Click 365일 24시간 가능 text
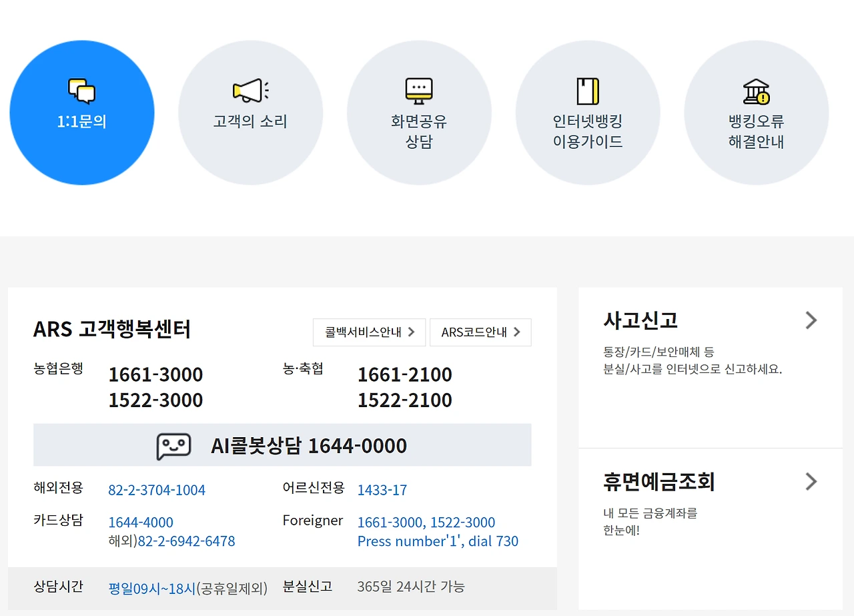The image size is (854, 616). coord(411,587)
